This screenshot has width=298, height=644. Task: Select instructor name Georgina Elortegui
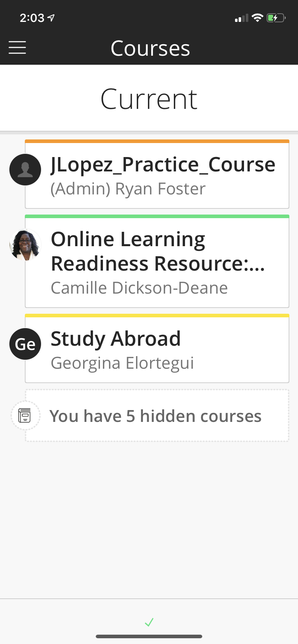122,363
